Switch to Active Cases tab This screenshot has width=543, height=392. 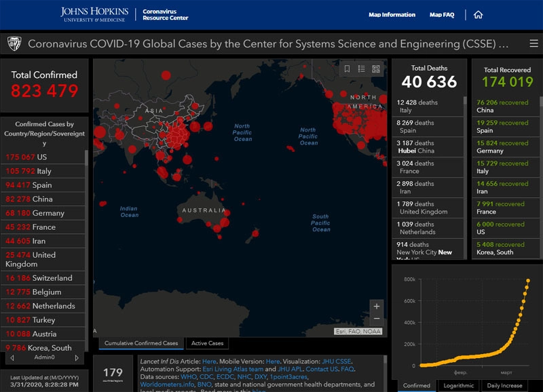(x=206, y=343)
